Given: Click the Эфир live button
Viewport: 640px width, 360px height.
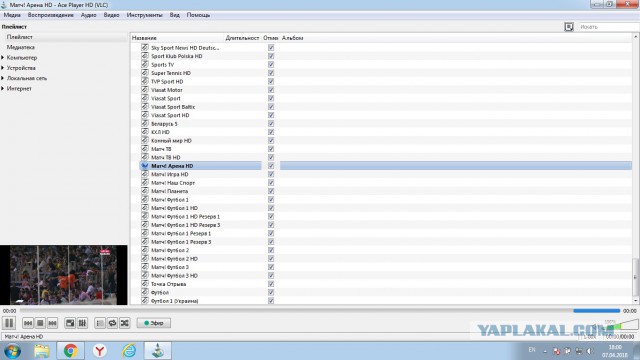Looking at the screenshot, I should click(153, 323).
